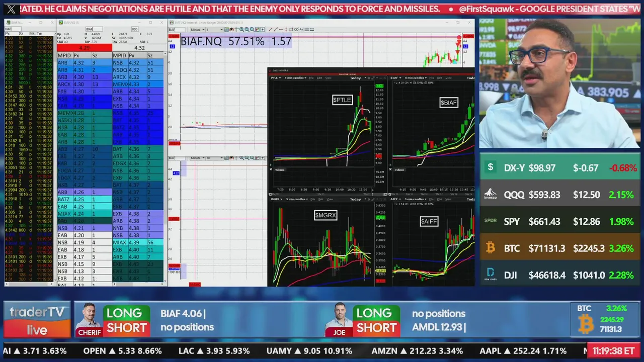644x362 pixels.
Task: Click dollar icon beside DX-Y ticker
Action: click(x=491, y=167)
